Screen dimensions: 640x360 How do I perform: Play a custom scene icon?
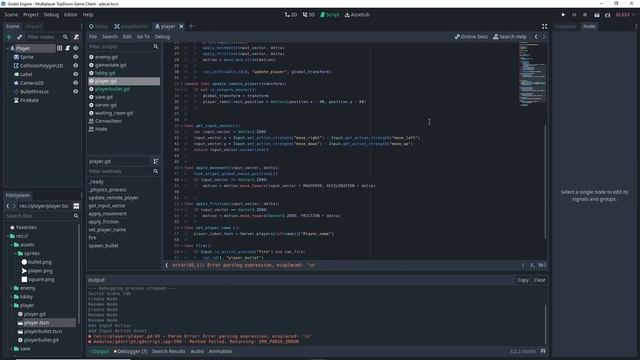coord(607,15)
